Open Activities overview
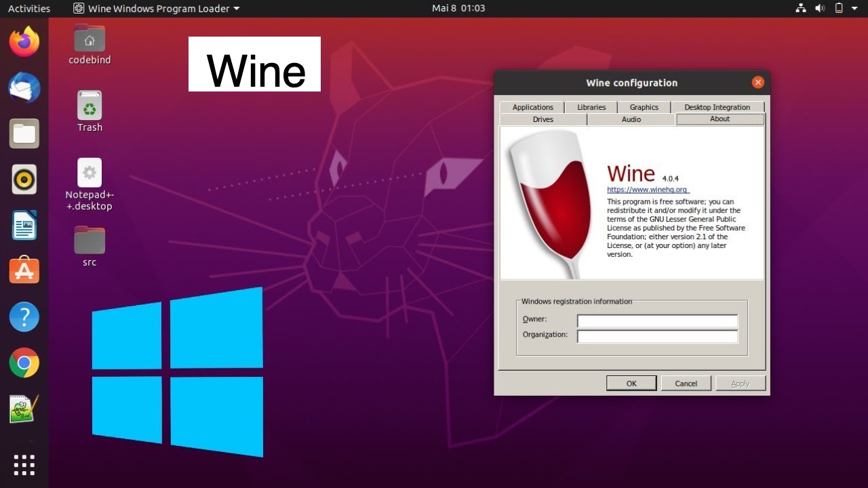868x488 pixels. [29, 9]
